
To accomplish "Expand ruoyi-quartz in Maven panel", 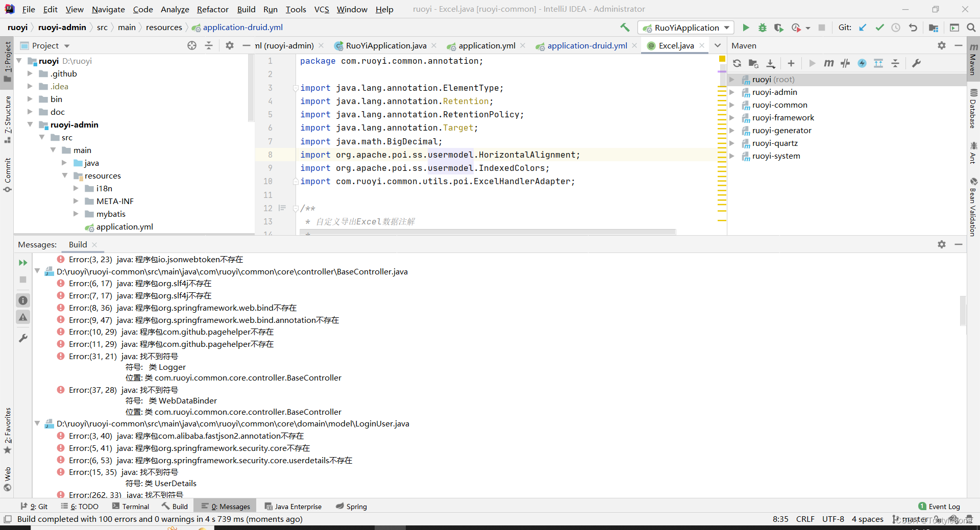I will click(x=732, y=143).
